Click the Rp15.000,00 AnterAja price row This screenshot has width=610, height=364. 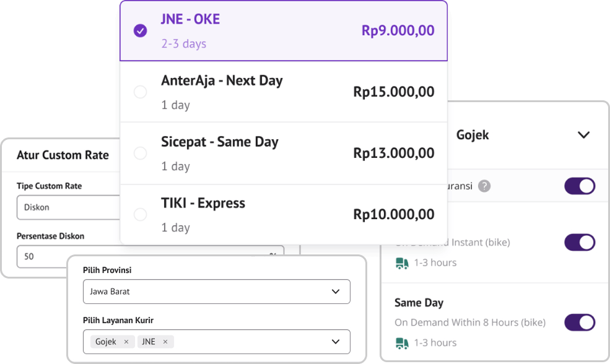284,92
